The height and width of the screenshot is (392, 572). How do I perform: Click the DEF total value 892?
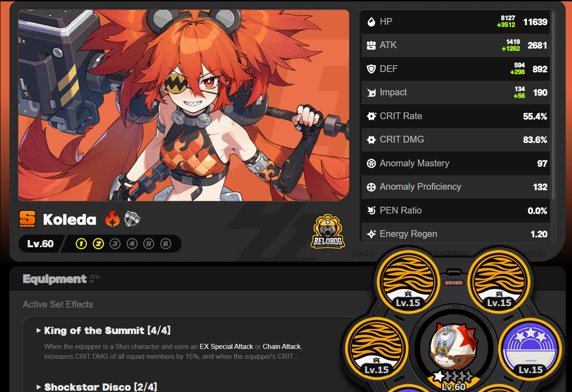[x=540, y=69]
